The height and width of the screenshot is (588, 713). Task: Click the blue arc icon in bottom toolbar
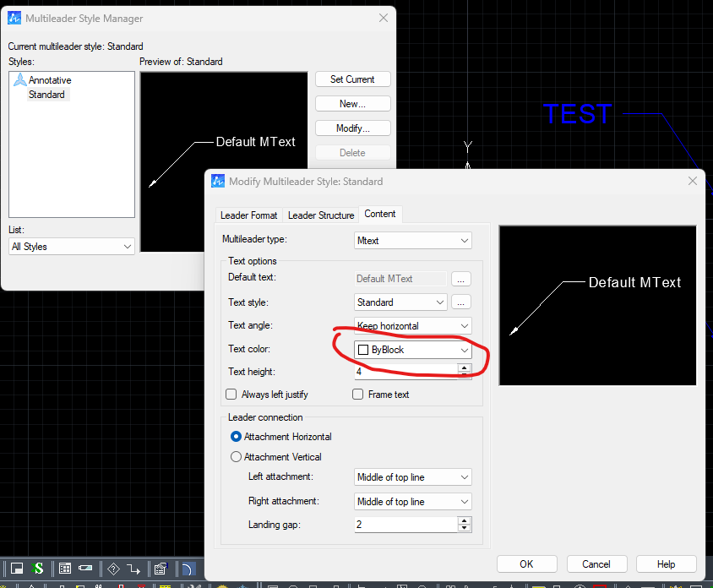(x=188, y=569)
